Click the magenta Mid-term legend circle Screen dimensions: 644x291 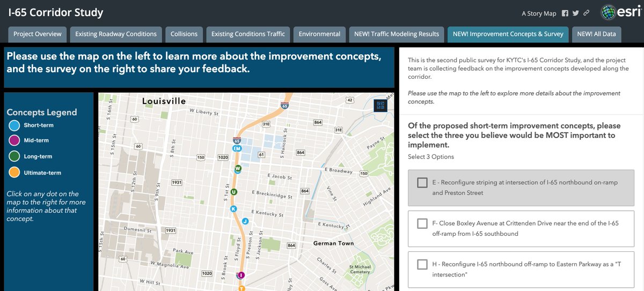pos(14,141)
